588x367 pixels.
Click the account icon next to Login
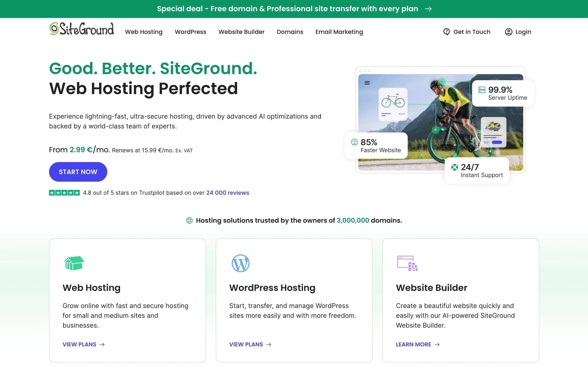coord(508,32)
